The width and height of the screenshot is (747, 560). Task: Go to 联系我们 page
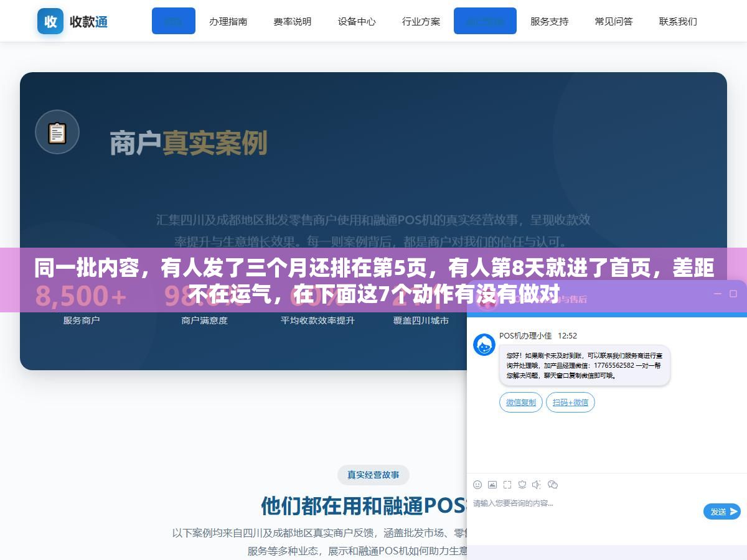click(x=678, y=21)
